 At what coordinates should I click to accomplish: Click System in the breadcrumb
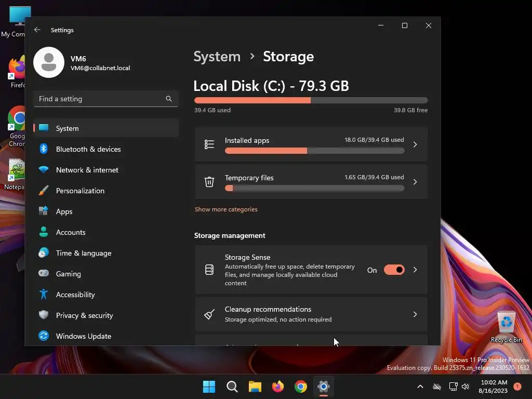pyautogui.click(x=217, y=57)
